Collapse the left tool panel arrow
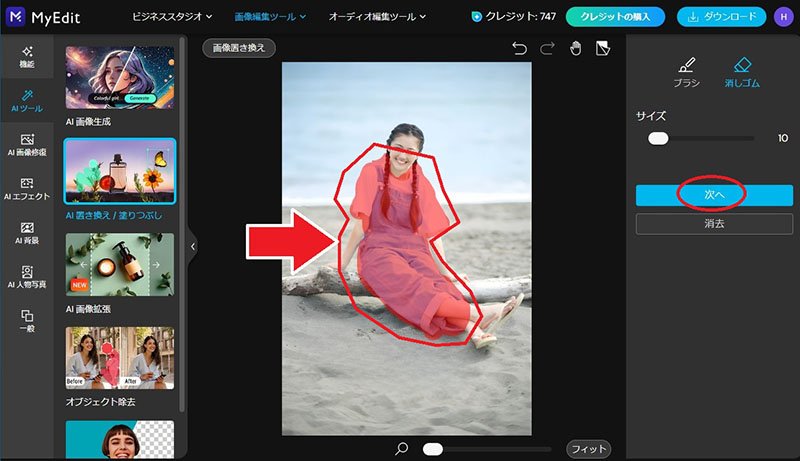Viewport: 800px width, 461px height. pyautogui.click(x=192, y=245)
